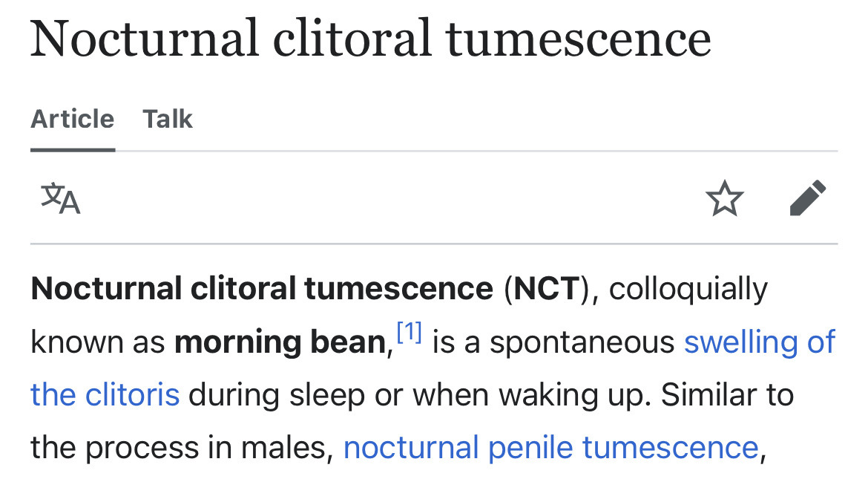Open the 'nocturnal penile tumescence' link

click(x=550, y=448)
